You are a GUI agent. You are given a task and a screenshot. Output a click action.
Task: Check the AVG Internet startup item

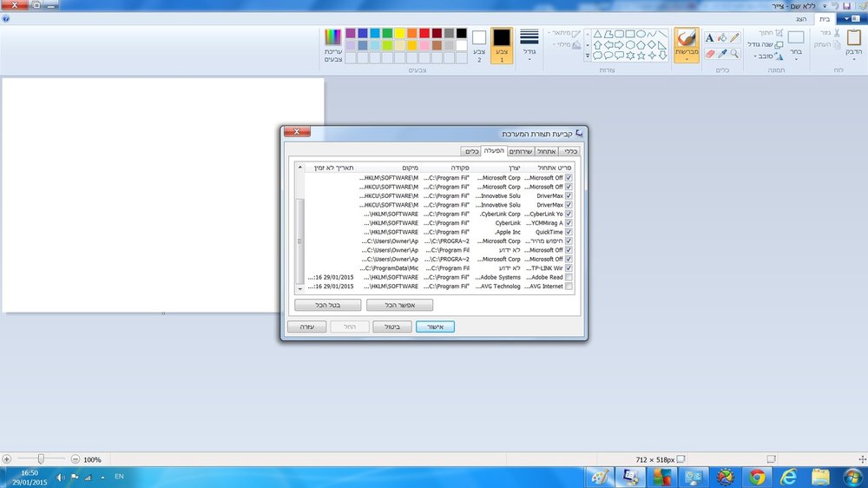coord(569,287)
